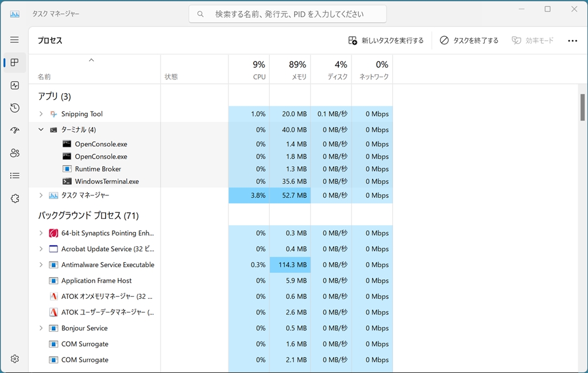The height and width of the screenshot is (373, 588).
Task: Click the 114.3 MB memory cell
Action: [290, 264]
